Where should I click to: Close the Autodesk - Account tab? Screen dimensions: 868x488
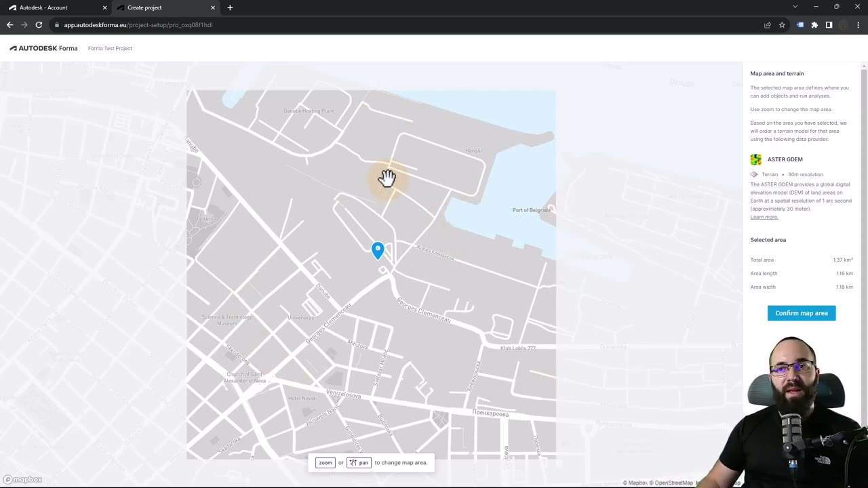105,7
